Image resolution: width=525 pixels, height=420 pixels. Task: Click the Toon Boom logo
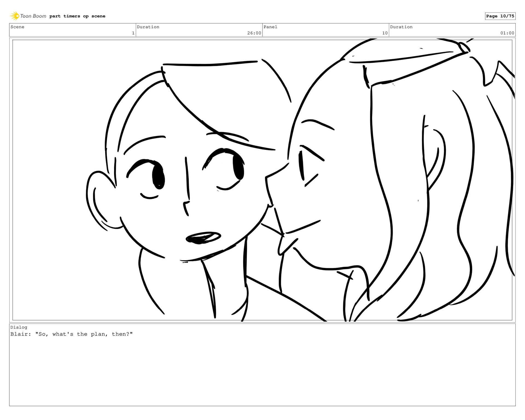[28, 16]
